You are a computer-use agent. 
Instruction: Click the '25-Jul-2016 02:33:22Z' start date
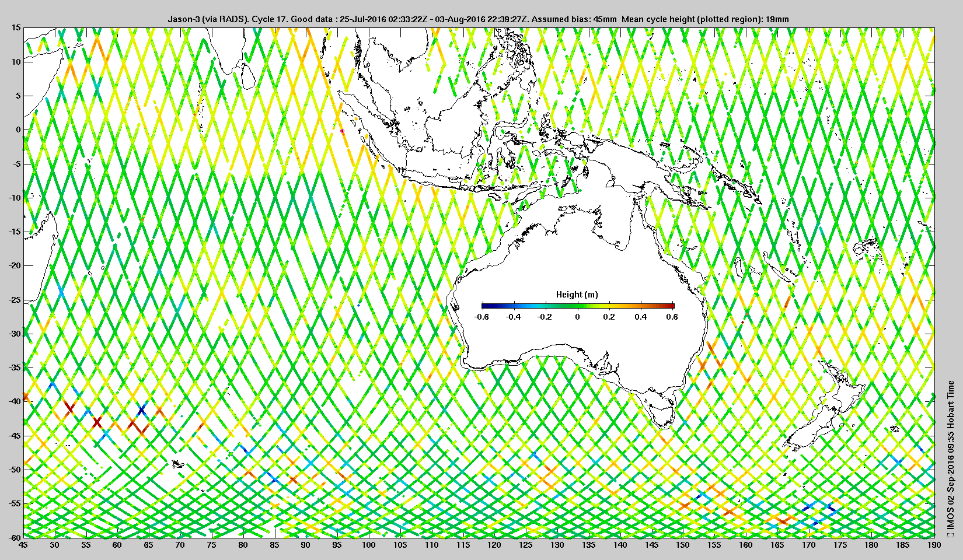tap(382, 19)
